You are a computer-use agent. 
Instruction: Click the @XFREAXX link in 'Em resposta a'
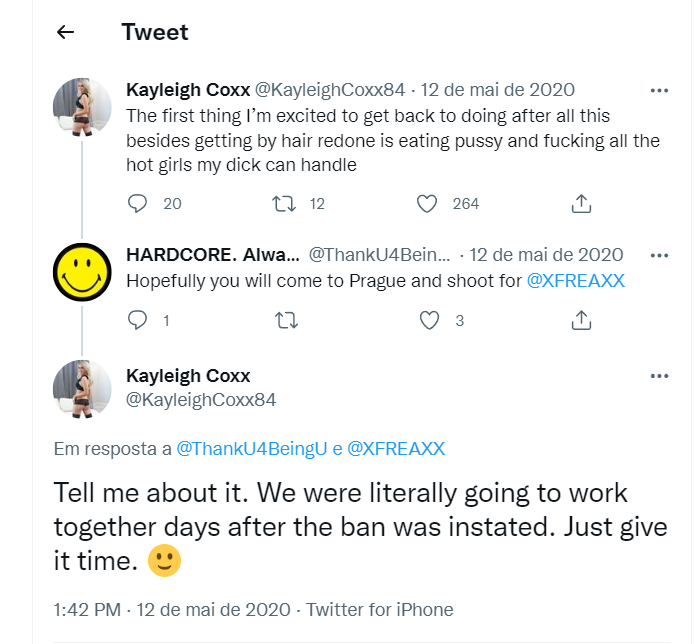(x=396, y=449)
